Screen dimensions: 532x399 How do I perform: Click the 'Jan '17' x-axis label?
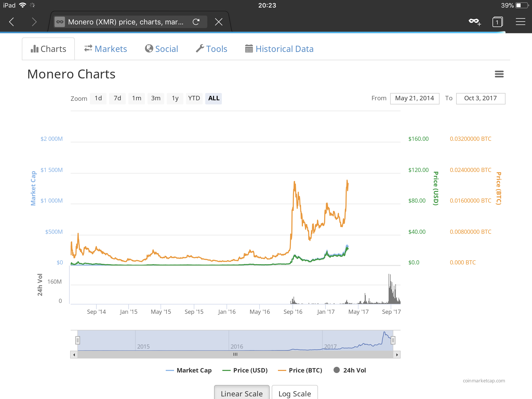click(x=326, y=312)
